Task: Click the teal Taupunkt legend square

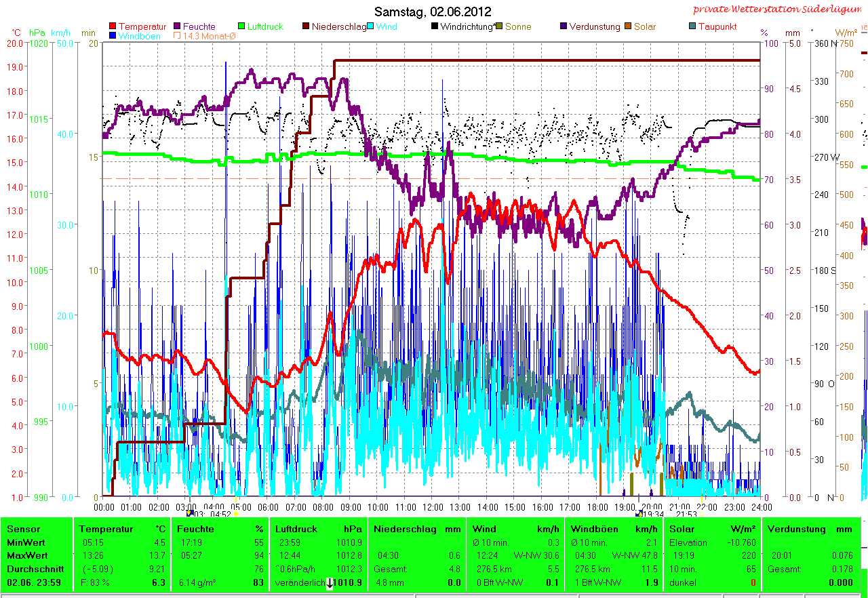Action: (692, 27)
